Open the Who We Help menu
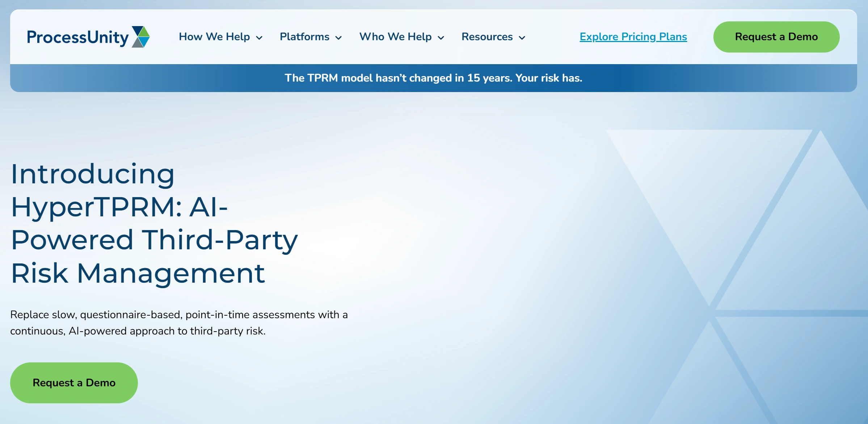This screenshot has height=424, width=868. point(395,37)
